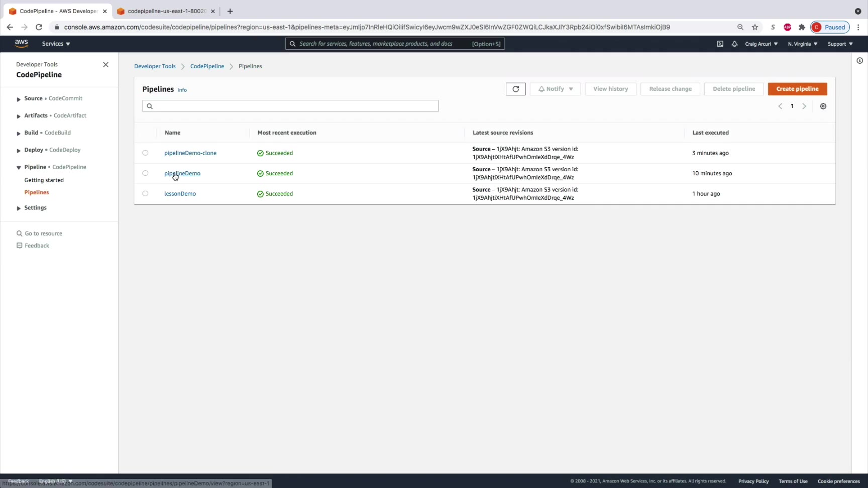Close the Developer Tools side panel
This screenshot has height=488, width=868.
coord(105,65)
